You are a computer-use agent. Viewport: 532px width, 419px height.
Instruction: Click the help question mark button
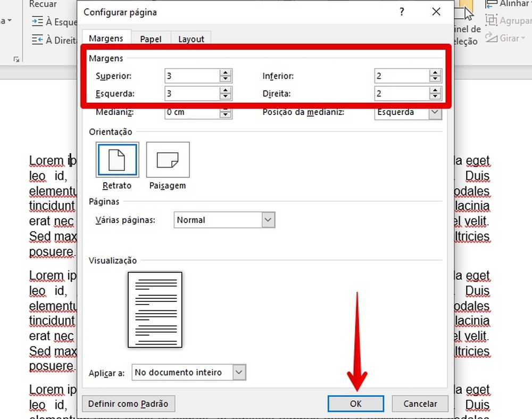coord(402,12)
